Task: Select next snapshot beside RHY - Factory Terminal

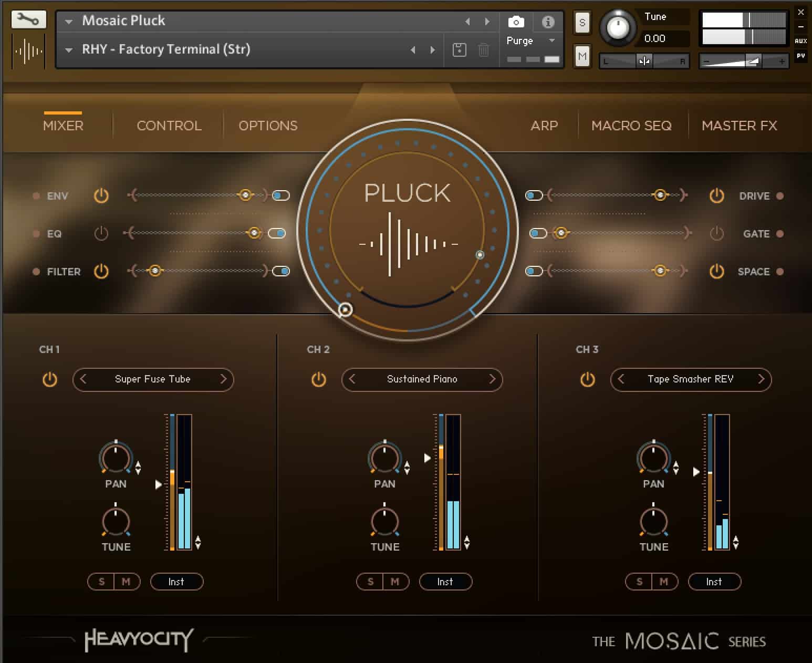Action: tap(432, 50)
